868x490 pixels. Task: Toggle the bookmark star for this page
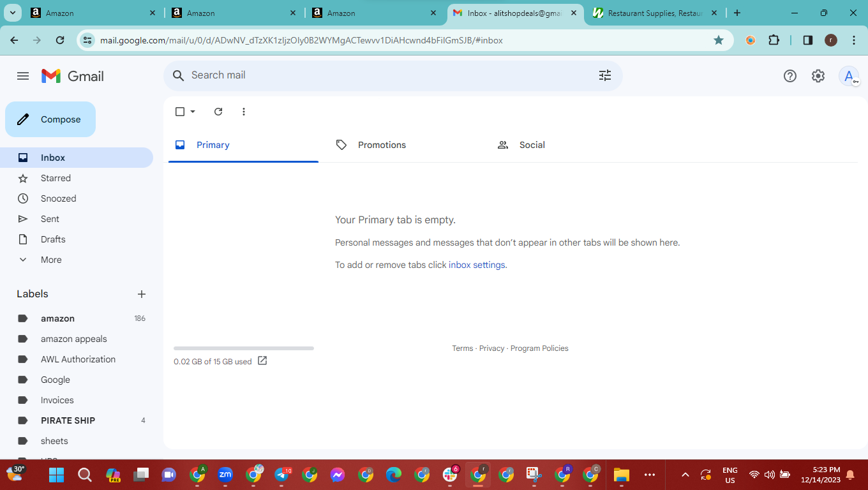point(719,40)
